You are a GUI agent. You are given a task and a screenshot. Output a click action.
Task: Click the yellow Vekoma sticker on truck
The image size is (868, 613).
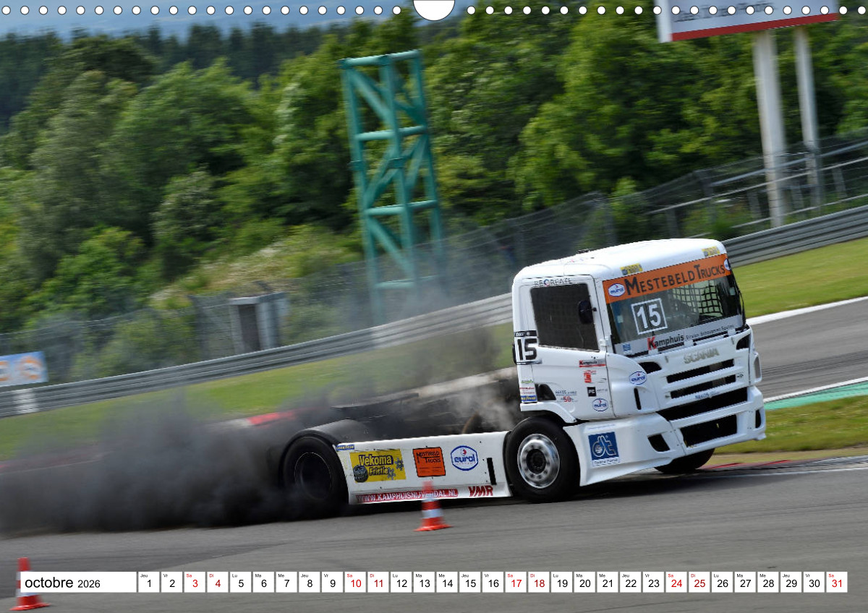(377, 465)
